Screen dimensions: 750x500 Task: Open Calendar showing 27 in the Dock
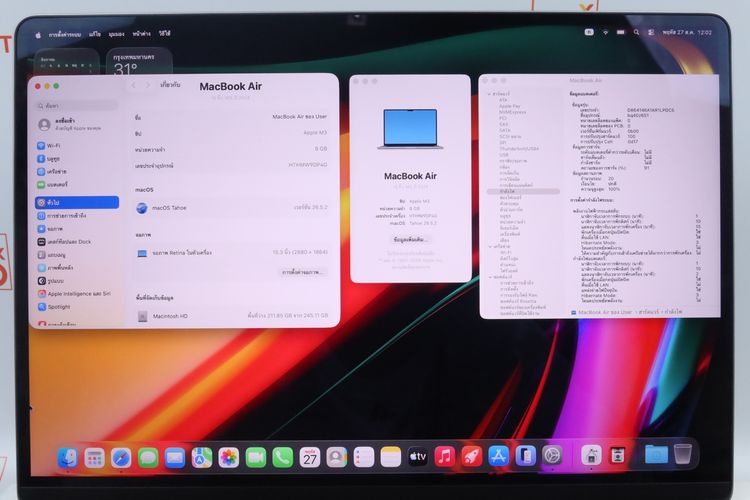[310, 457]
